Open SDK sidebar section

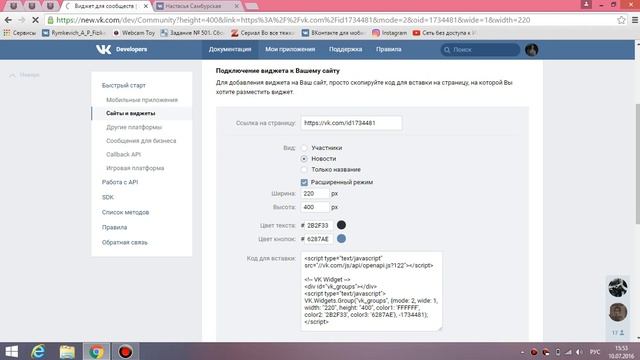pyautogui.click(x=108, y=197)
